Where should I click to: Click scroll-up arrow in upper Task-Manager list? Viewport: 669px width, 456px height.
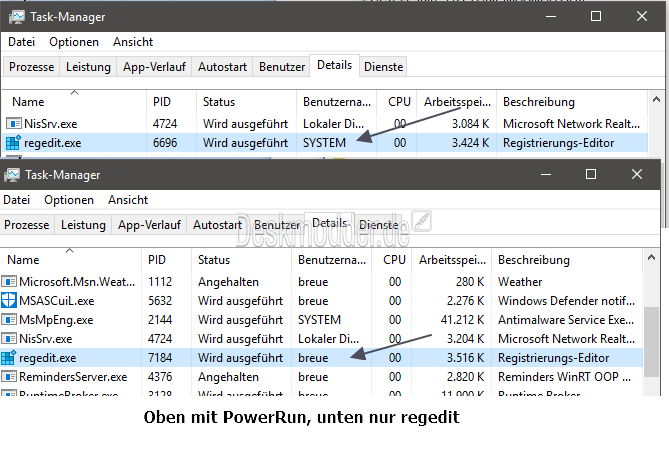pos(656,99)
